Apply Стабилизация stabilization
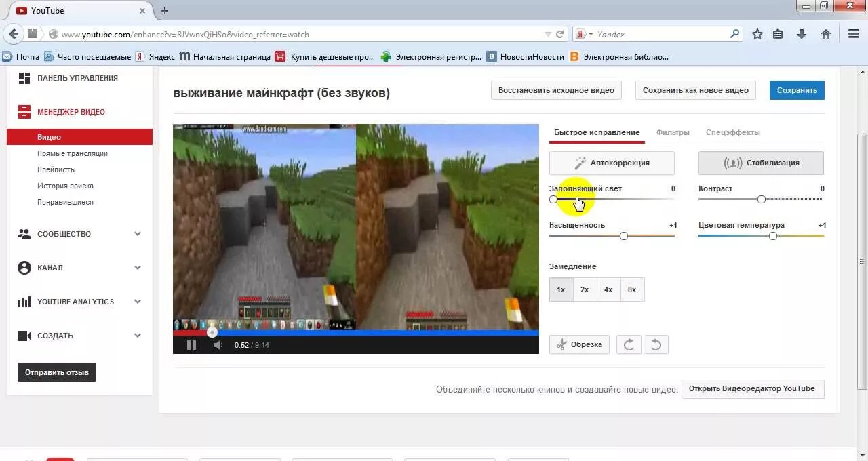Image resolution: width=868 pixels, height=461 pixels. coord(761,163)
